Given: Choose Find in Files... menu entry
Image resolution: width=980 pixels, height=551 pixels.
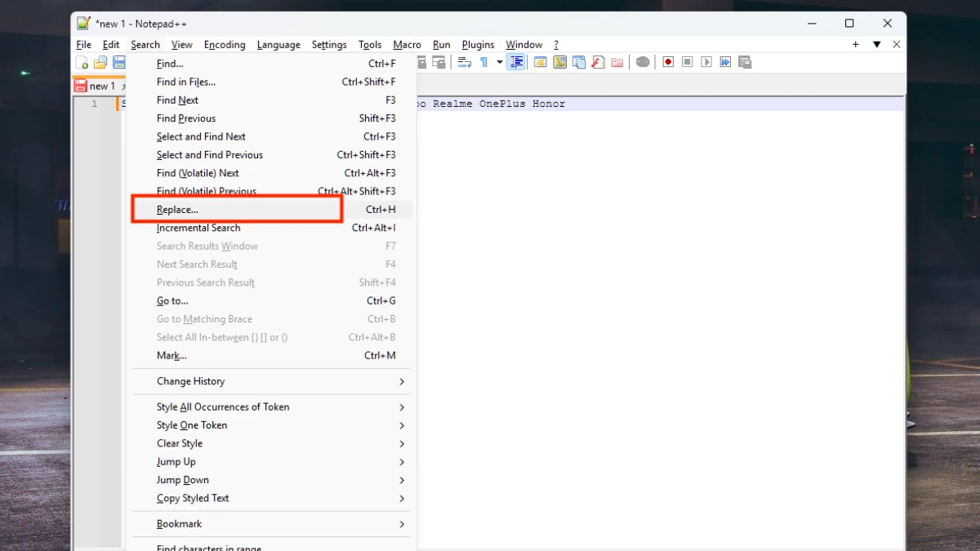Looking at the screenshot, I should click(x=273, y=82).
